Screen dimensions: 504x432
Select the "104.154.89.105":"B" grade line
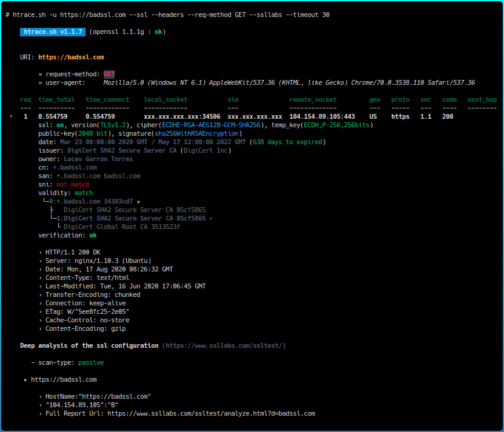pos(82,405)
